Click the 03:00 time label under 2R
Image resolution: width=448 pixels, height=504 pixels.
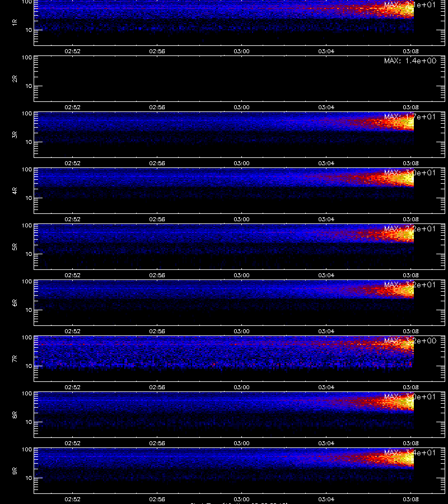click(x=241, y=107)
